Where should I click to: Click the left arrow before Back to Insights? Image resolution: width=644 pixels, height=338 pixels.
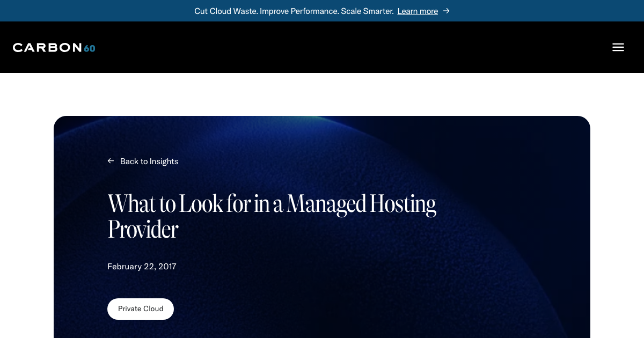coord(111,161)
